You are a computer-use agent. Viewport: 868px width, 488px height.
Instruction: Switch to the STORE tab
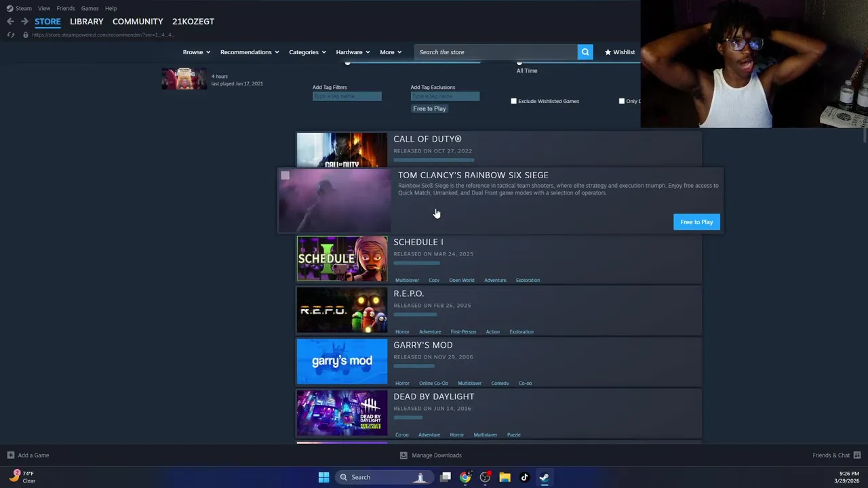tap(47, 22)
